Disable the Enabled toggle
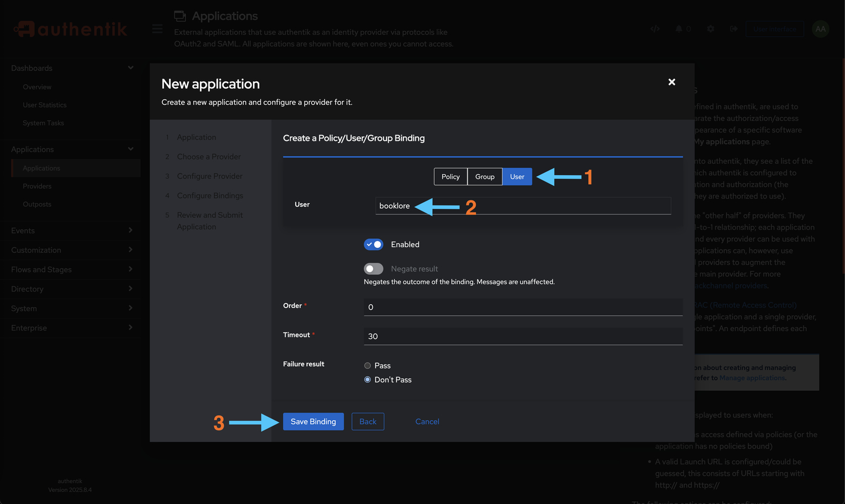The height and width of the screenshot is (504, 845). (x=373, y=244)
